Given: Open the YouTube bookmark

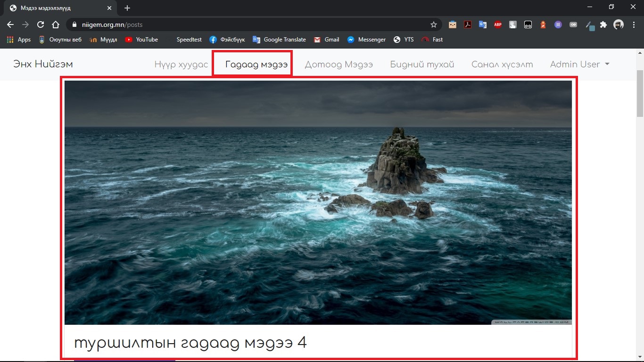Looking at the screenshot, I should click(141, 40).
